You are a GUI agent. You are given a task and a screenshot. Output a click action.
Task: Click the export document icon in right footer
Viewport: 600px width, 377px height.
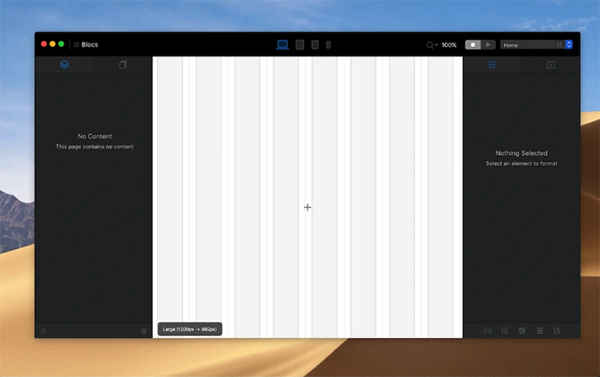pyautogui.click(x=557, y=331)
